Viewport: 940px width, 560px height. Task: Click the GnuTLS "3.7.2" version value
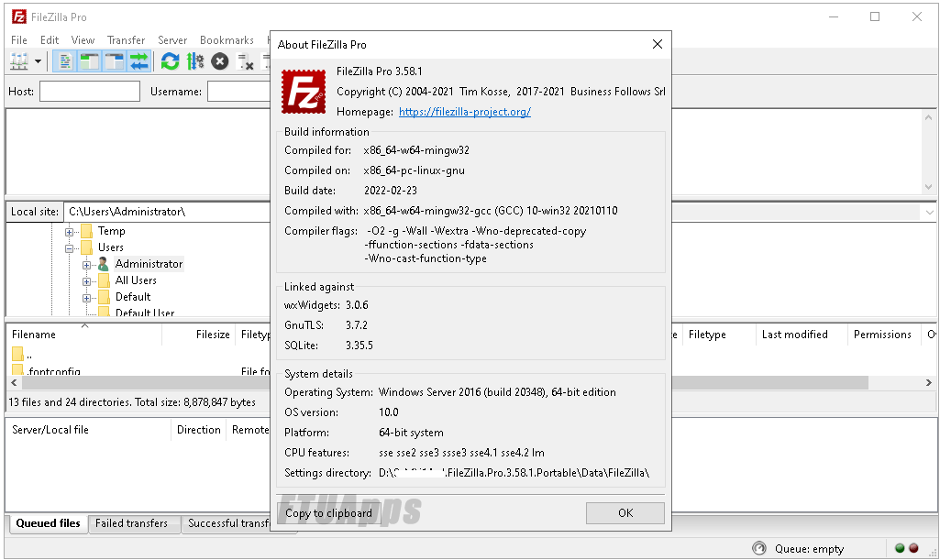click(356, 325)
